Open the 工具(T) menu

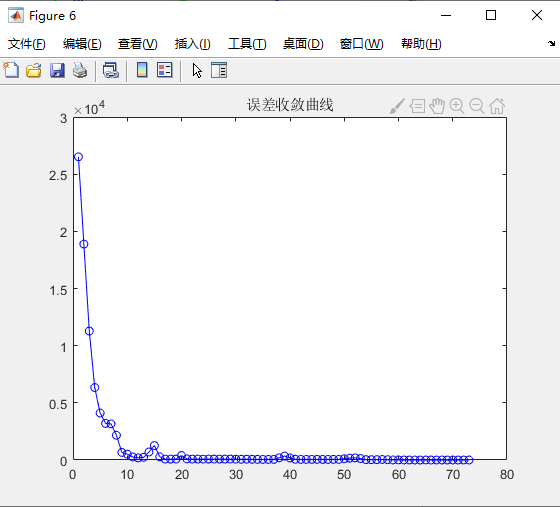coord(247,44)
